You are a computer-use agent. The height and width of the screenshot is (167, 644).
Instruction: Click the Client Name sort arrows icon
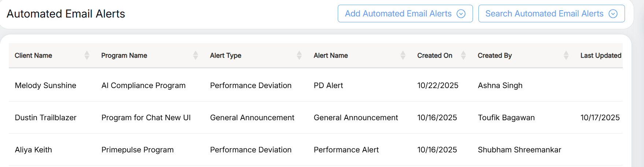(87, 56)
